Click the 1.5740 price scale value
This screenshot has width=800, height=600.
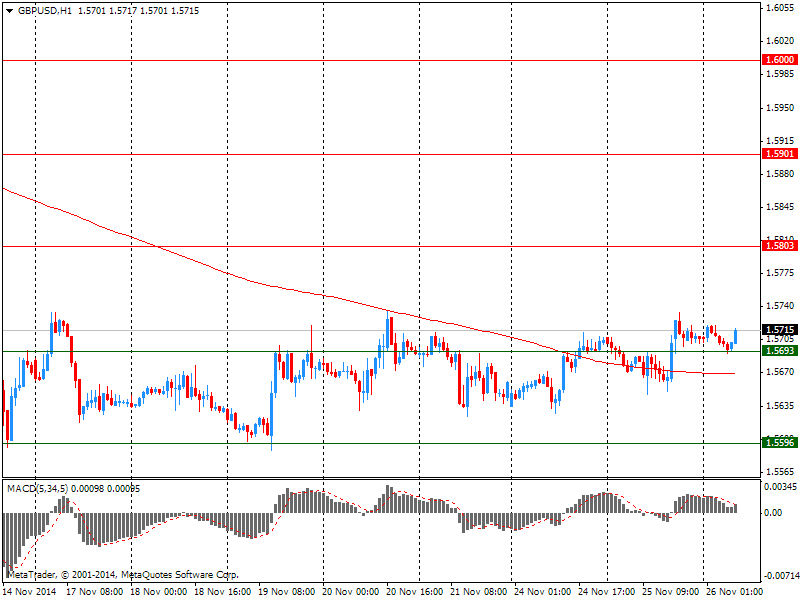[x=780, y=306]
